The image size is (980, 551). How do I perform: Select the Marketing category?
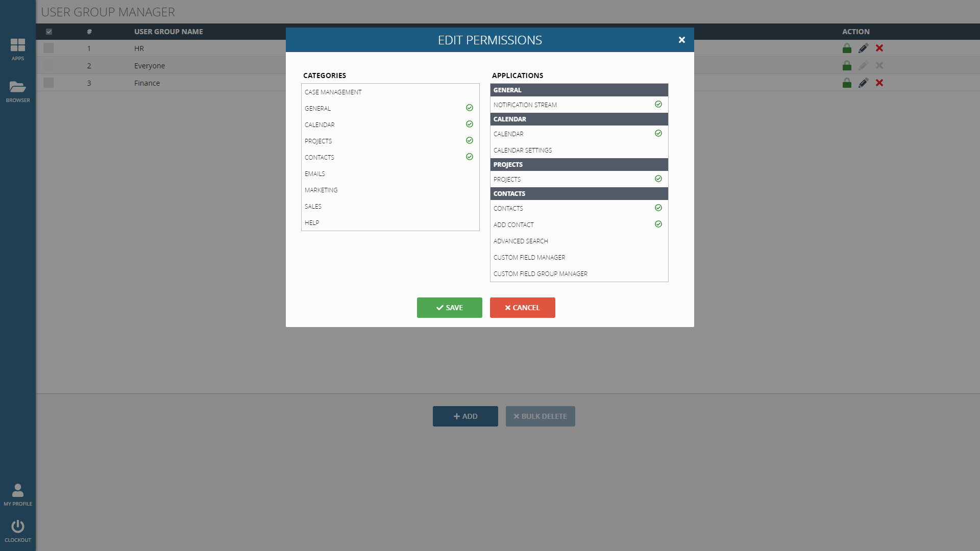click(x=321, y=190)
